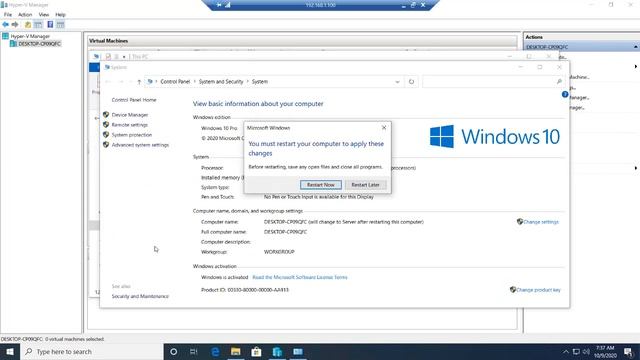The height and width of the screenshot is (360, 640).
Task: Click the Restart Now button
Action: (320, 185)
